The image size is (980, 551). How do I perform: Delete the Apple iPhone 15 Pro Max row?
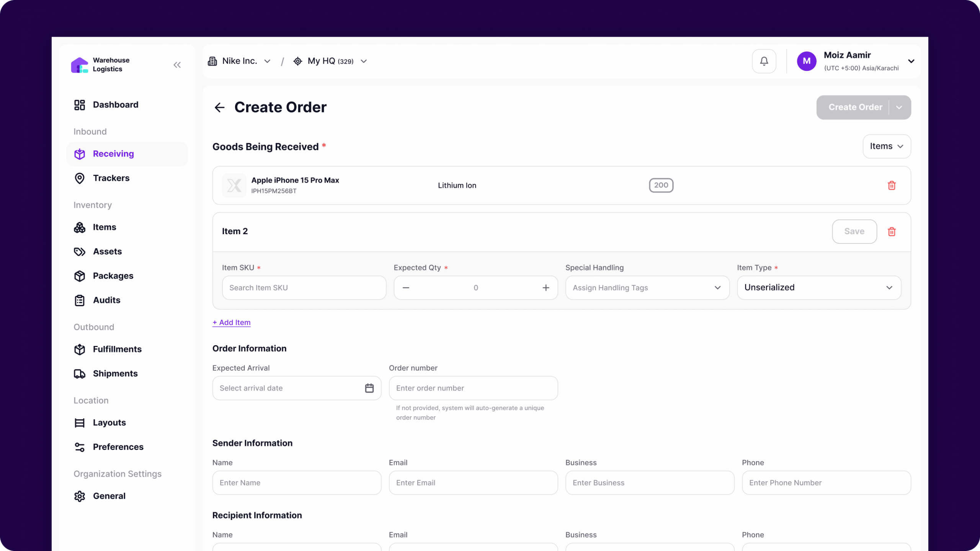892,186
